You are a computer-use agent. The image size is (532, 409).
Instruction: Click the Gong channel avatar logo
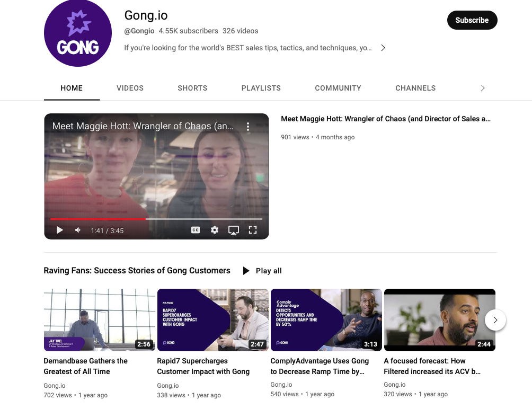point(78,33)
